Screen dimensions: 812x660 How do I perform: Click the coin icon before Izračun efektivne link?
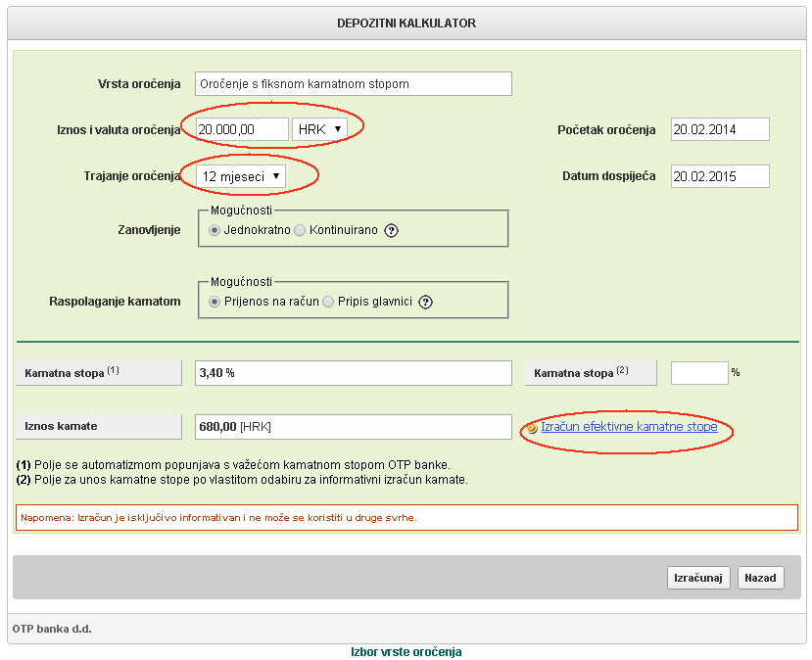pos(532,428)
